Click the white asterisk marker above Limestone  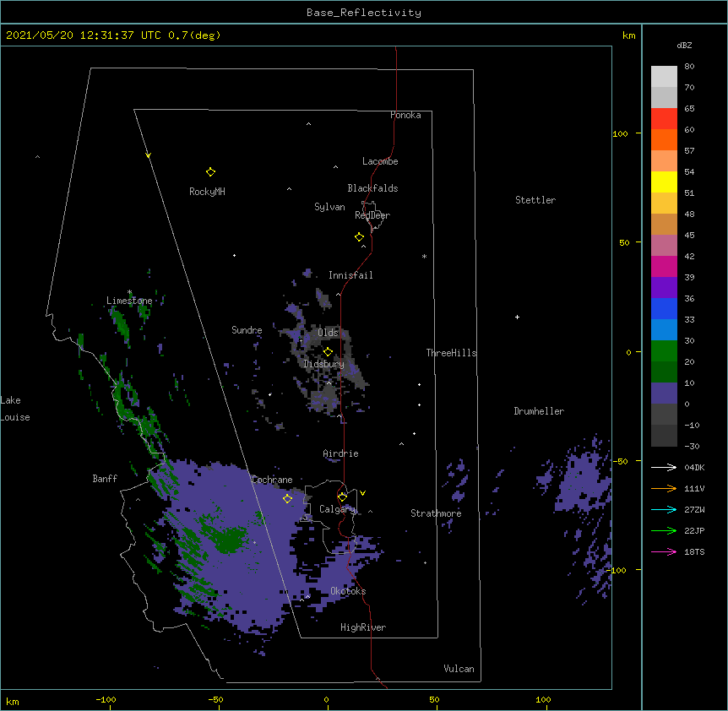pyautogui.click(x=129, y=292)
